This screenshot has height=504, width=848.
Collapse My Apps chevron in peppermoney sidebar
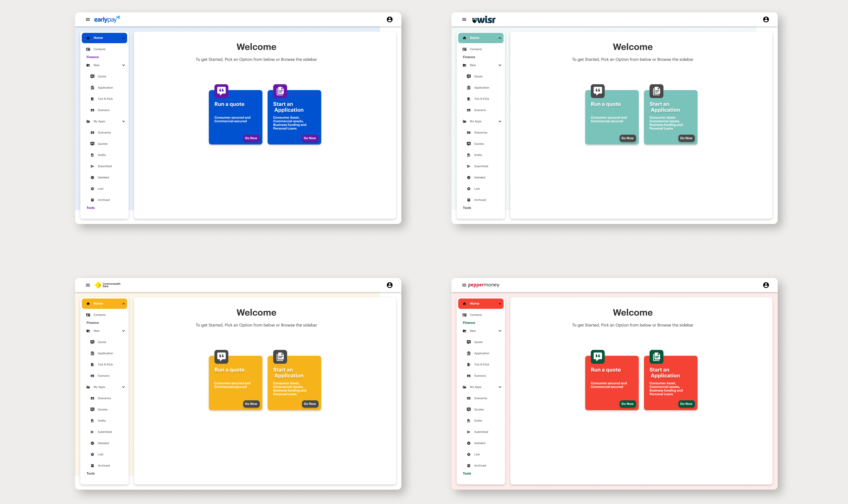pyautogui.click(x=500, y=387)
